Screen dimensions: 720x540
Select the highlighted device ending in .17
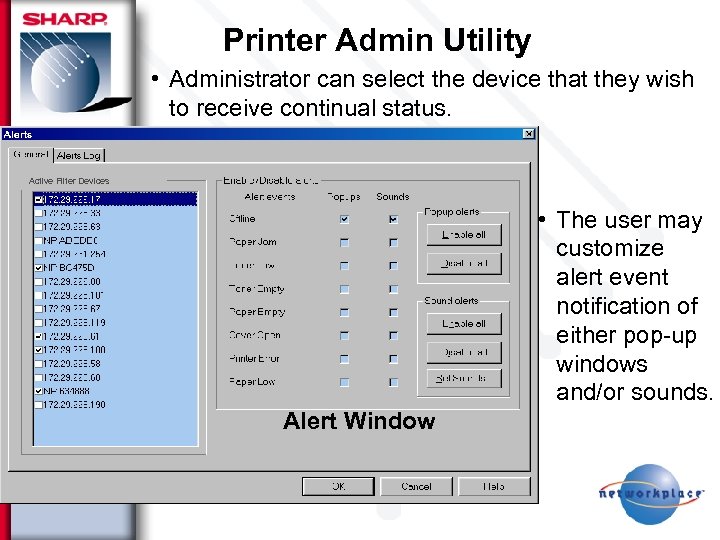point(115,199)
